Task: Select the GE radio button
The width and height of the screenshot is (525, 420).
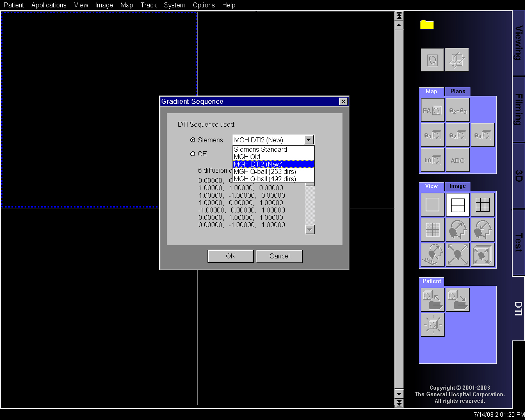Action: pyautogui.click(x=193, y=154)
